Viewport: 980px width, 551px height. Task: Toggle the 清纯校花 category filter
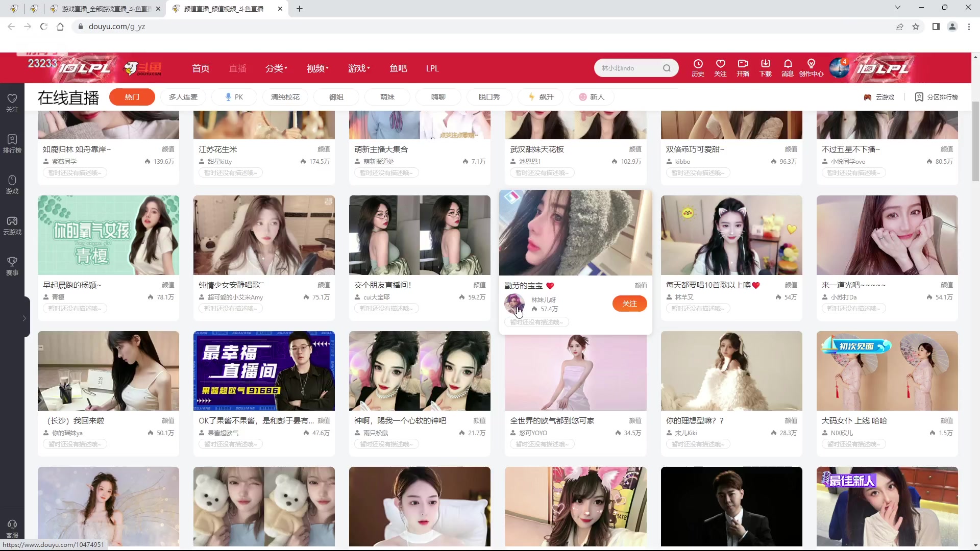coord(284,96)
